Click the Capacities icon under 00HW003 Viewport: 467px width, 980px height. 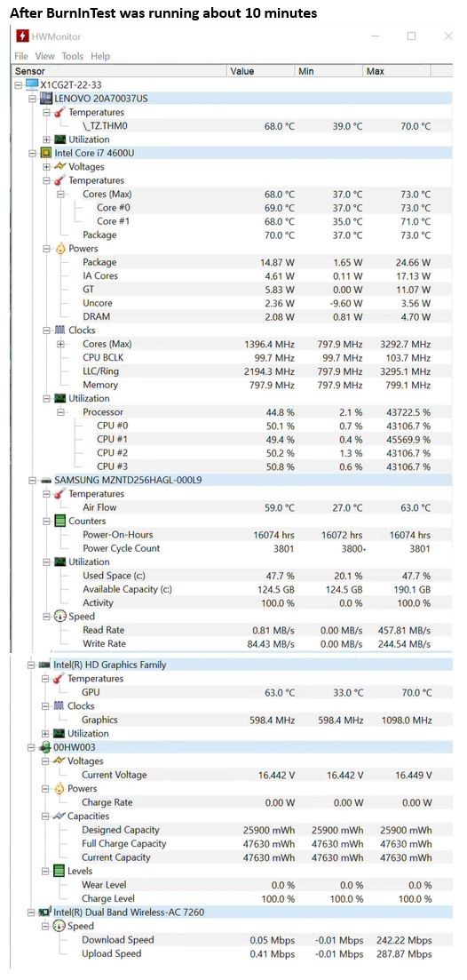pyautogui.click(x=59, y=817)
